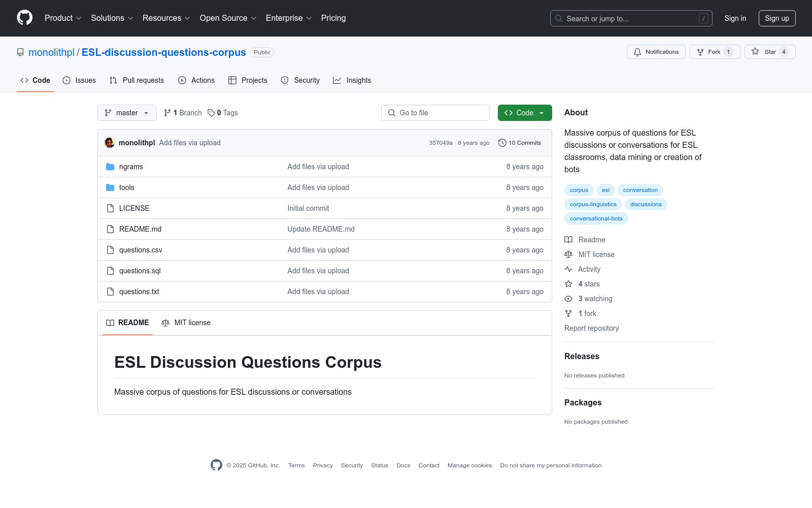The height and width of the screenshot is (508, 812).
Task: Click the MIT license scale icon in About
Action: pos(568,255)
